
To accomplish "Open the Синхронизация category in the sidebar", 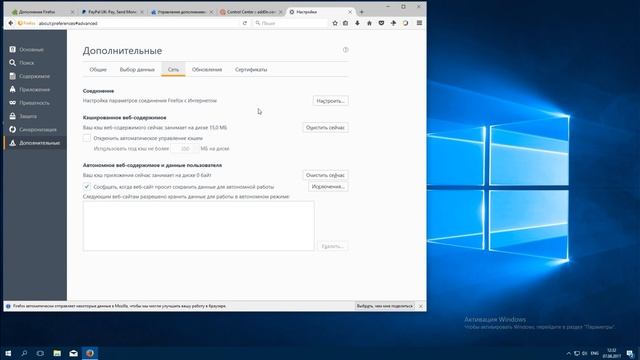I will pos(33,129).
